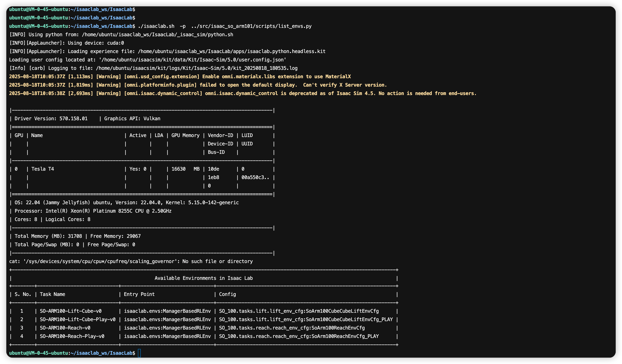This screenshot has width=622, height=364.
Task: Click 'Total Memory (MB): 31708' text
Action: pos(48,236)
